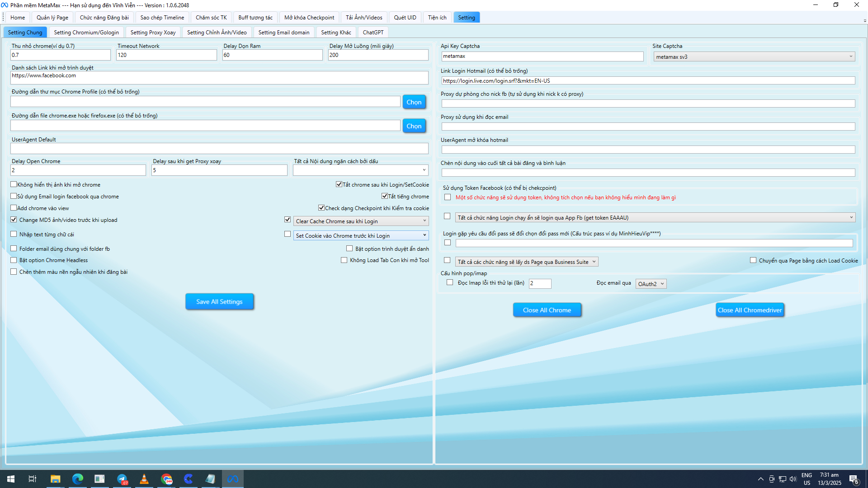Click the Timeout Network value field
Viewport: 868px width, 488px height.
click(166, 55)
